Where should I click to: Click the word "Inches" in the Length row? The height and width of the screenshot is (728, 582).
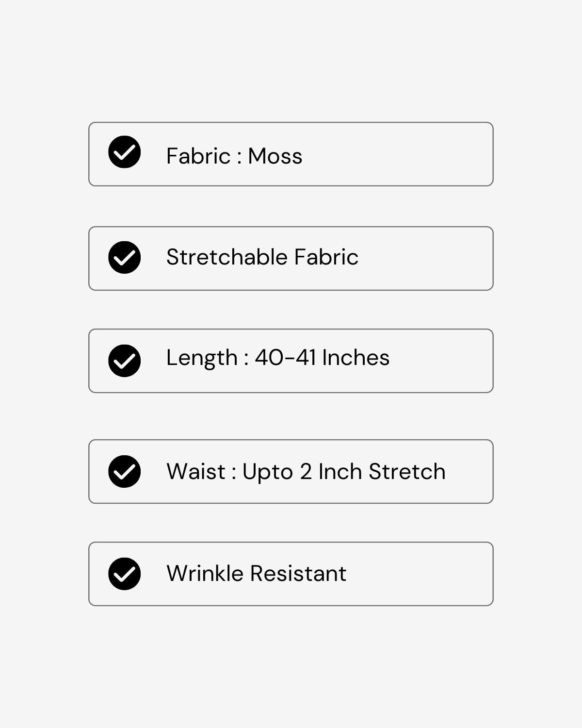tap(356, 358)
